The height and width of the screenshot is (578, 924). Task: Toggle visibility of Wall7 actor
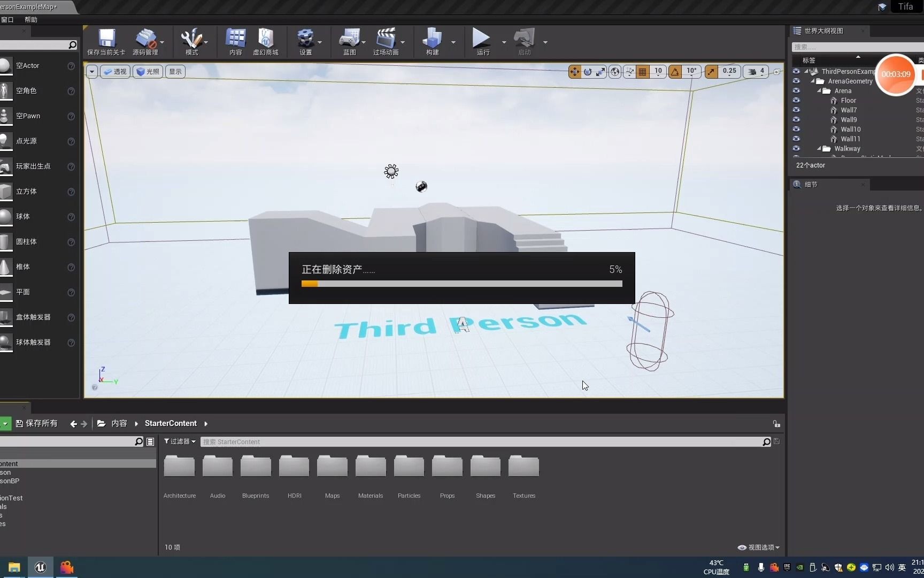[796, 110]
